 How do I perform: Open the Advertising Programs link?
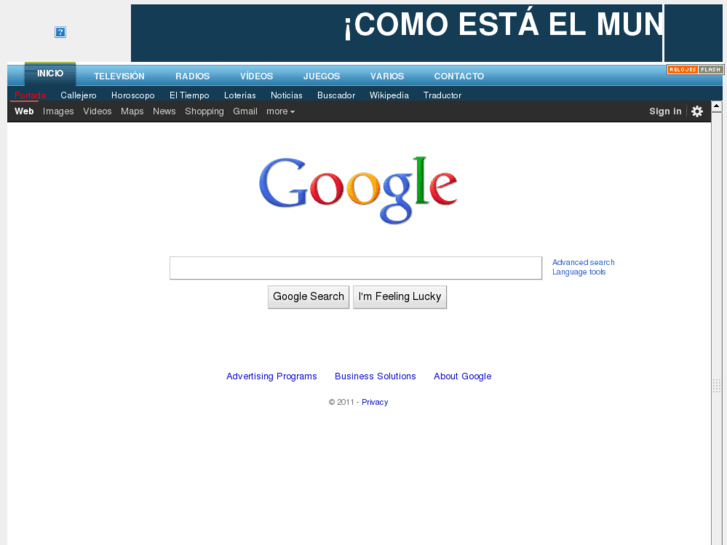point(272,376)
